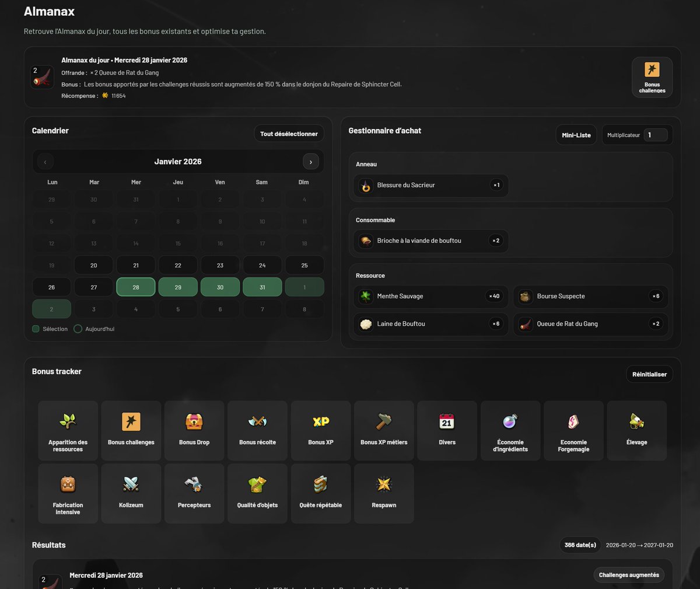Image resolution: width=700 pixels, height=589 pixels.
Task: Select the Bonus challenges tracker tile
Action: click(131, 431)
